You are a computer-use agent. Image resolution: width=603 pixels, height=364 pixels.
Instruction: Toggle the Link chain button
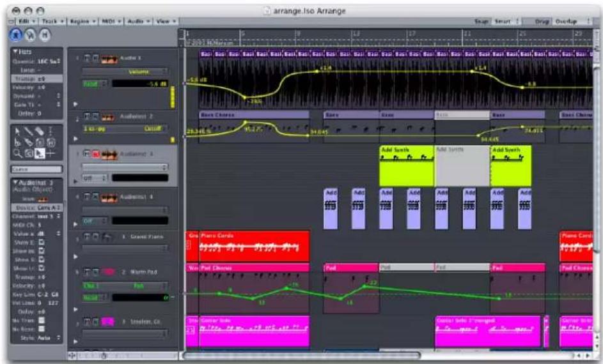[31, 35]
